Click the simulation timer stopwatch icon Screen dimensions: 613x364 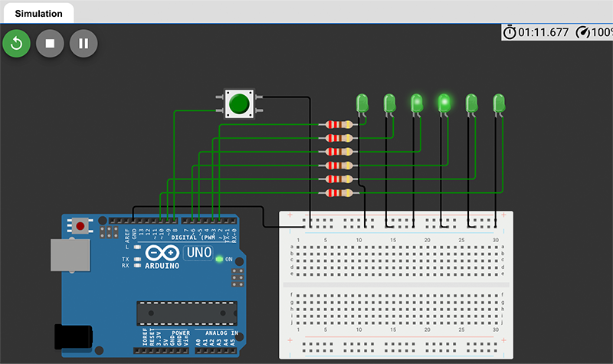click(510, 32)
